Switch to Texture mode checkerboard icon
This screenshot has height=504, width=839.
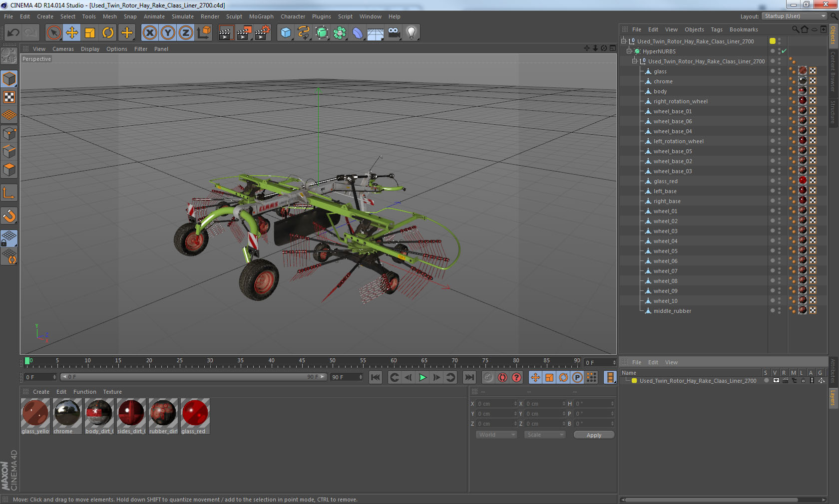(x=9, y=97)
